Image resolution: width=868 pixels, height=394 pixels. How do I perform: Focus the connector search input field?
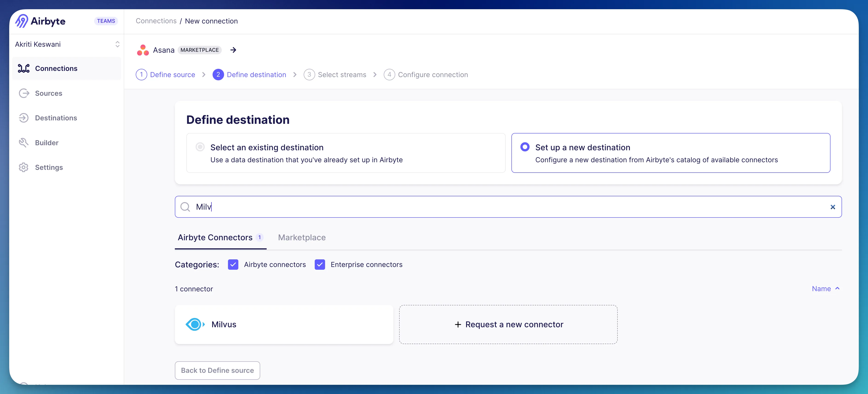505,207
